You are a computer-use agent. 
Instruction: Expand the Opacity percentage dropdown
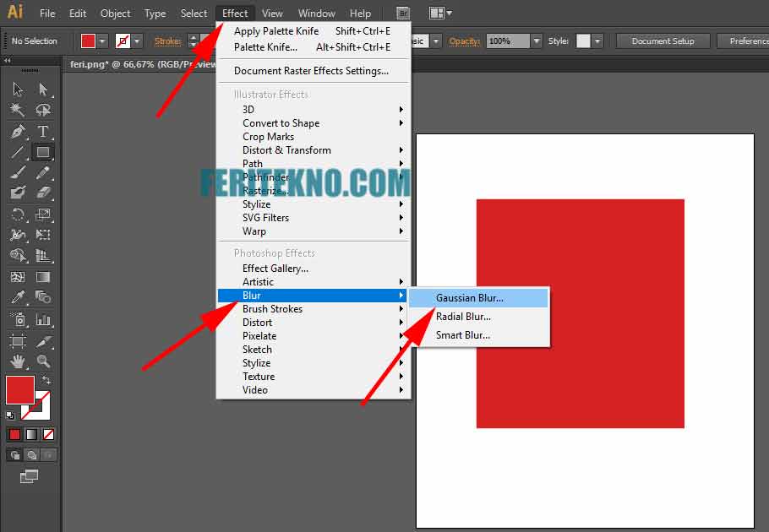point(536,41)
